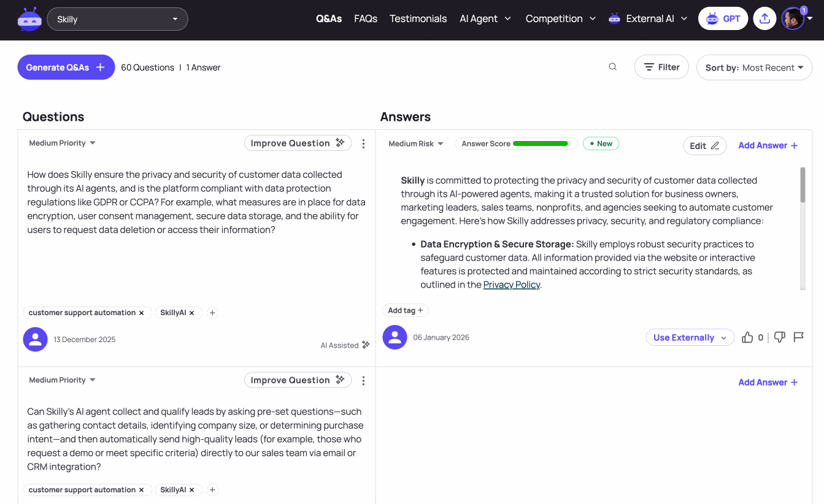
Task: Improve Question for the GDPR privacy question
Action: (298, 143)
